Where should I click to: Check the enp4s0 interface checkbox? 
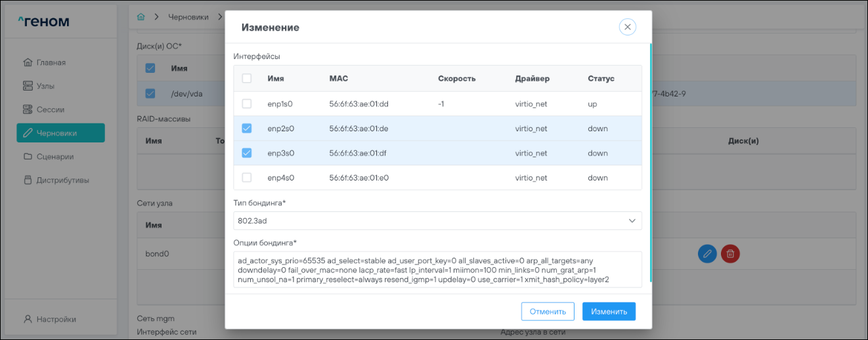click(247, 177)
